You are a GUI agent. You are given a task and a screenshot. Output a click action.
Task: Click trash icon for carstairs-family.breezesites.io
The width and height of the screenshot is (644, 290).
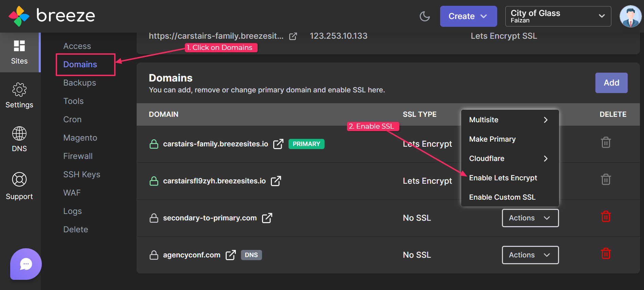click(x=606, y=142)
